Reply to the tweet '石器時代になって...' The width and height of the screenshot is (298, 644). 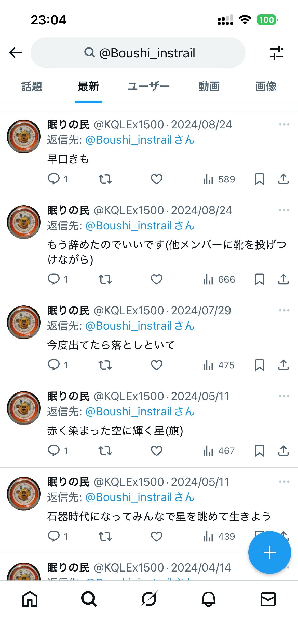(58, 536)
